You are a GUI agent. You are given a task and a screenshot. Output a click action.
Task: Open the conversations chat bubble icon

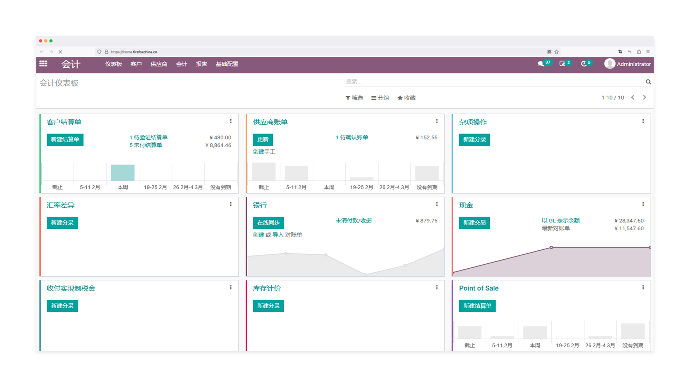coord(540,64)
